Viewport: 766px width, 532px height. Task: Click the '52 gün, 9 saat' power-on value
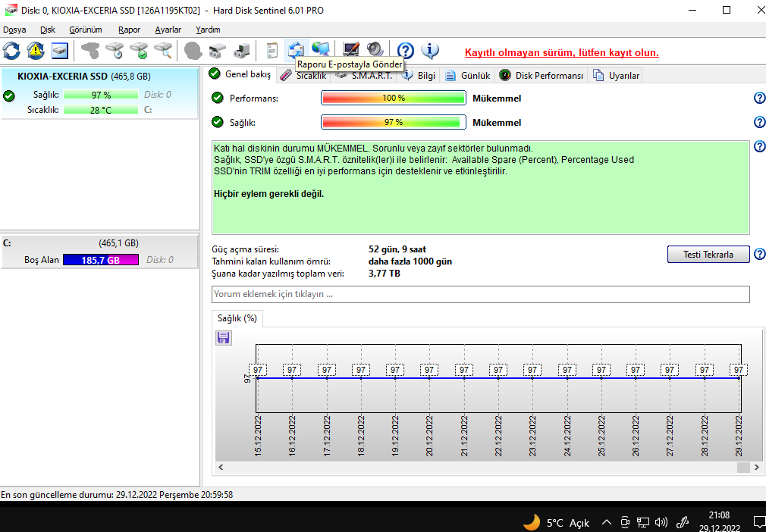pyautogui.click(x=397, y=249)
